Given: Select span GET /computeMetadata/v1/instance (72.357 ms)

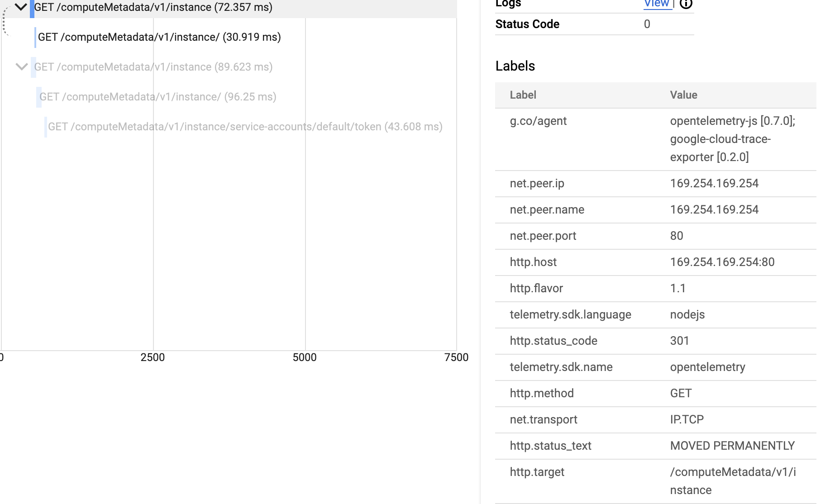Looking at the screenshot, I should pyautogui.click(x=153, y=7).
